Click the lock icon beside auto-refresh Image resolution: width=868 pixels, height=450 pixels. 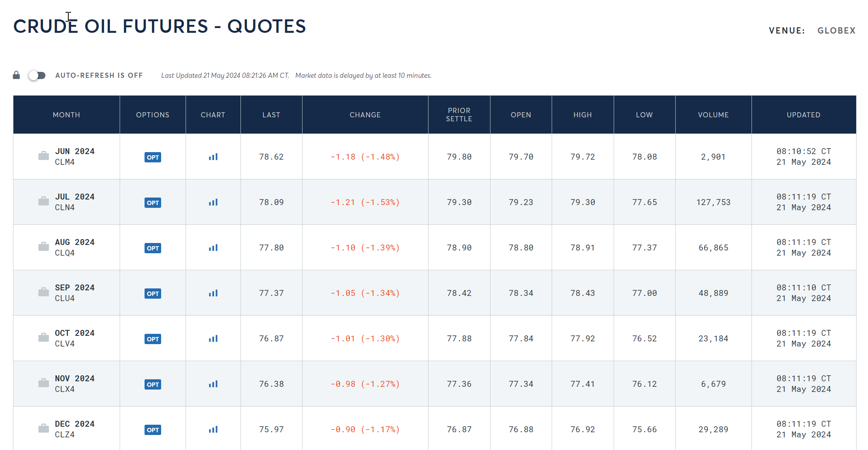(16, 75)
